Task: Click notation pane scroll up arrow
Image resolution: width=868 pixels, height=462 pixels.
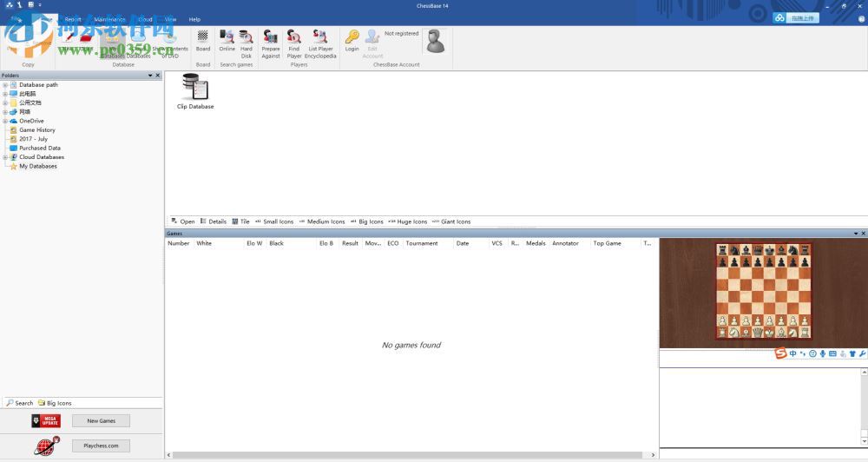Action: [865, 373]
